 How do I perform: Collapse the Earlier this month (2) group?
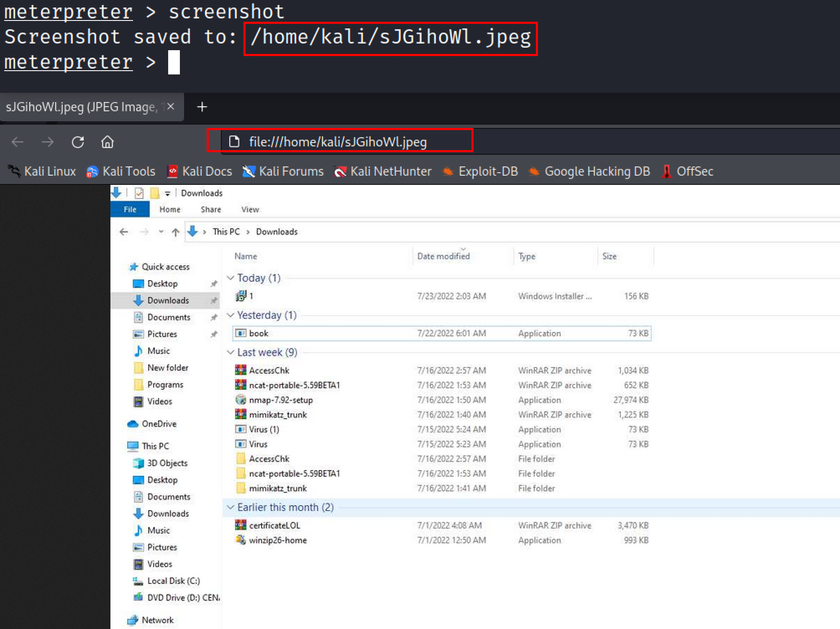click(x=230, y=507)
